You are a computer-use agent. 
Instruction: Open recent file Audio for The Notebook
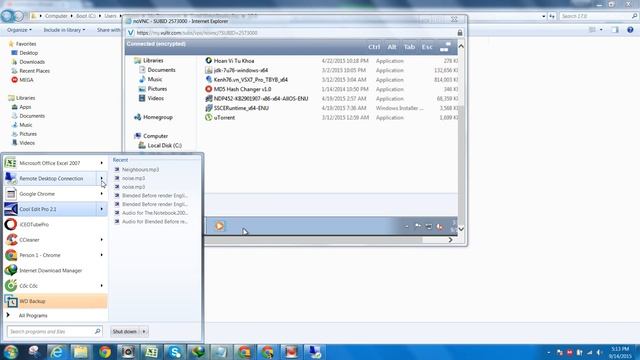tap(155, 213)
